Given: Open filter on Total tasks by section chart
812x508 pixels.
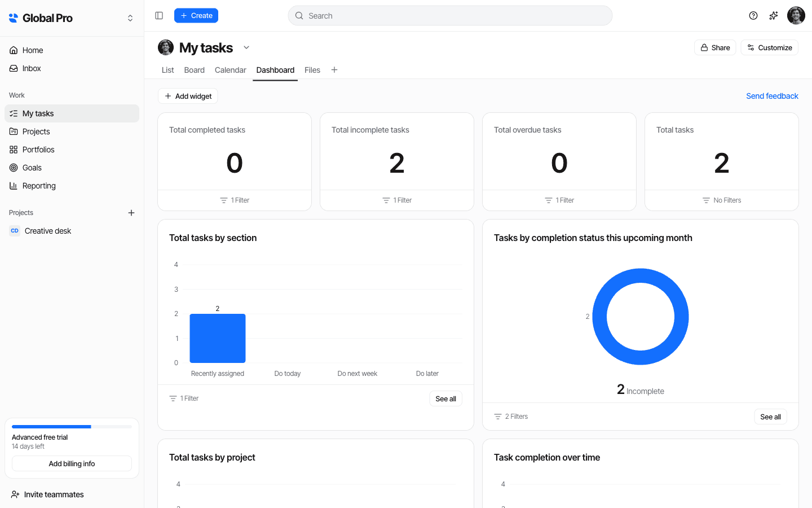Looking at the screenshot, I should tap(184, 398).
